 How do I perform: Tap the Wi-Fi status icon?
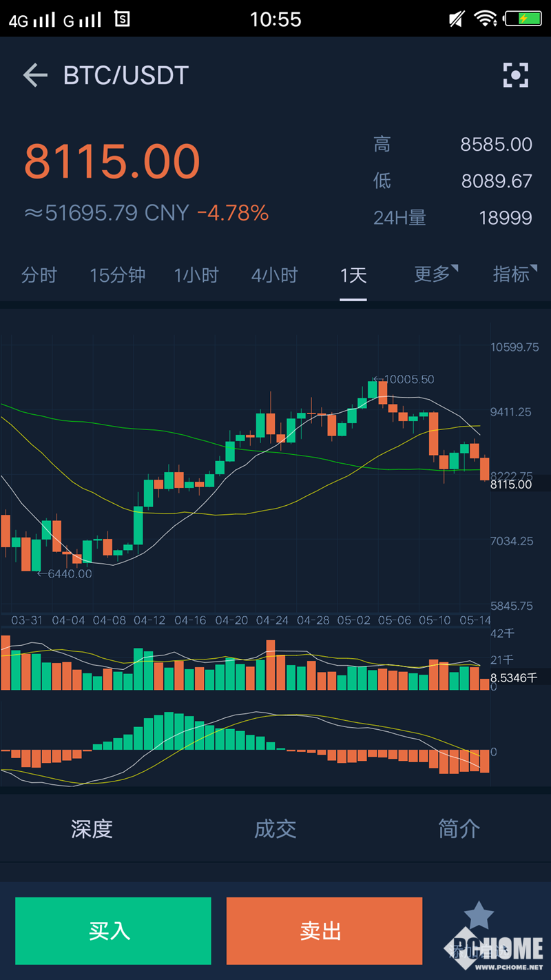pyautogui.click(x=486, y=19)
